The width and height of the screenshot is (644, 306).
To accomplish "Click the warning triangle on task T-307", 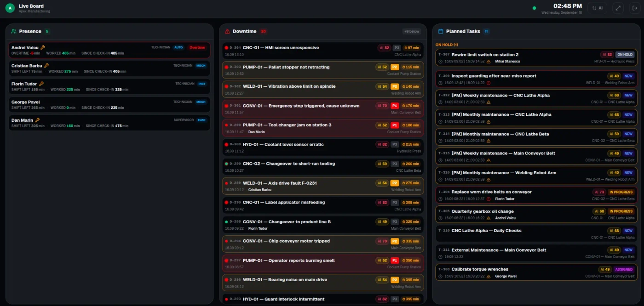I will (x=489, y=61).
